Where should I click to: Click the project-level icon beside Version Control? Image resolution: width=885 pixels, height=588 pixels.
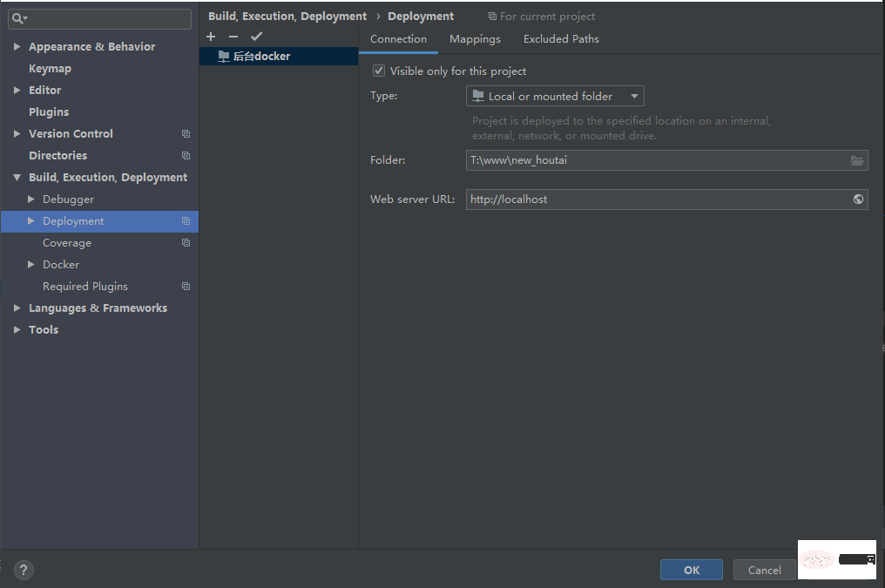(x=186, y=134)
